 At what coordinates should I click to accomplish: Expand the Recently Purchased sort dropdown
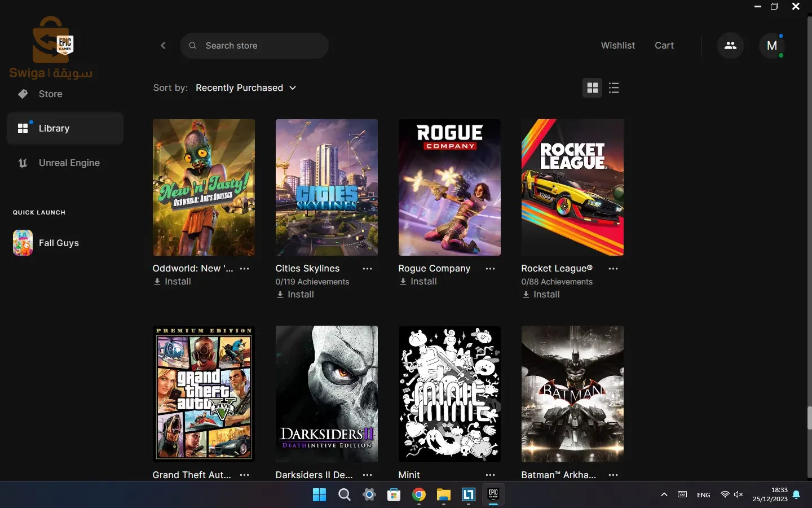click(246, 88)
